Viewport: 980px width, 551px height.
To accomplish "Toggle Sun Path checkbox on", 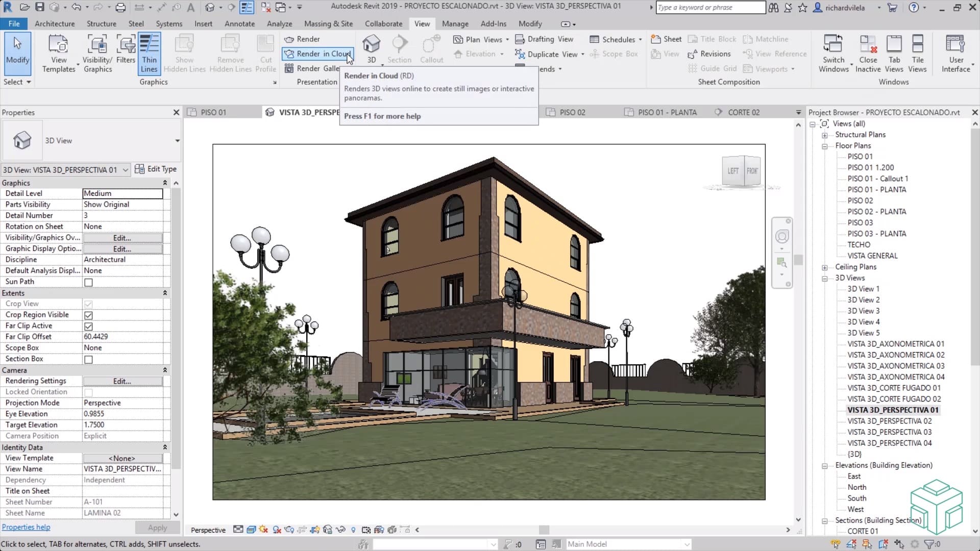I will (x=88, y=281).
